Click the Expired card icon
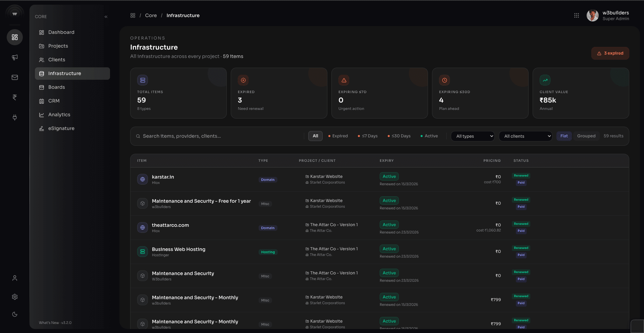The width and height of the screenshot is (644, 333). (x=243, y=80)
